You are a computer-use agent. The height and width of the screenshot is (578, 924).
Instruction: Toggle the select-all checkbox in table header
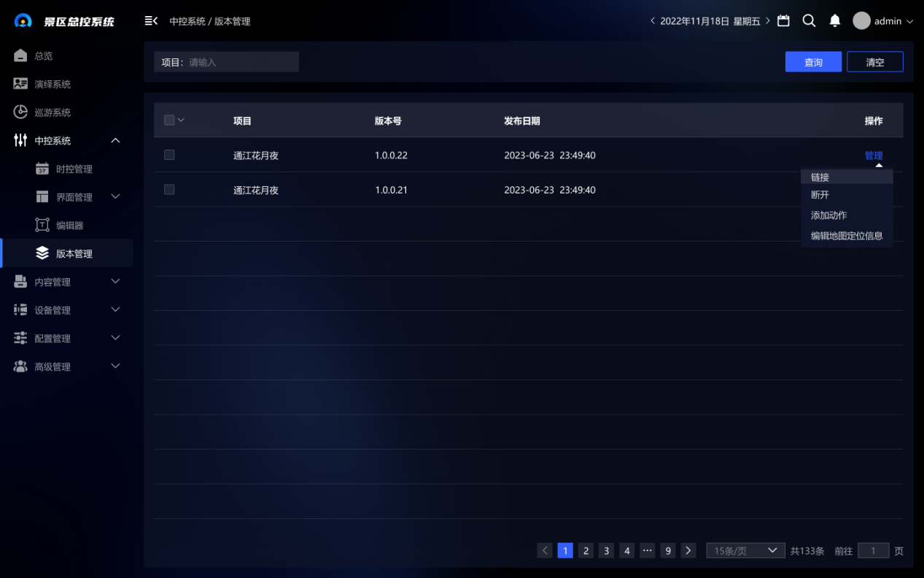(x=169, y=120)
